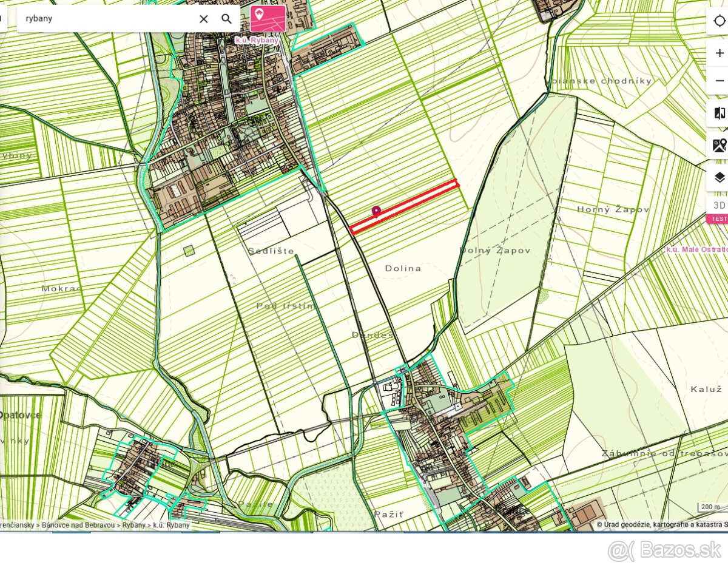Click the pink TEST badge
Screen dimensions: 728x568
click(x=719, y=218)
